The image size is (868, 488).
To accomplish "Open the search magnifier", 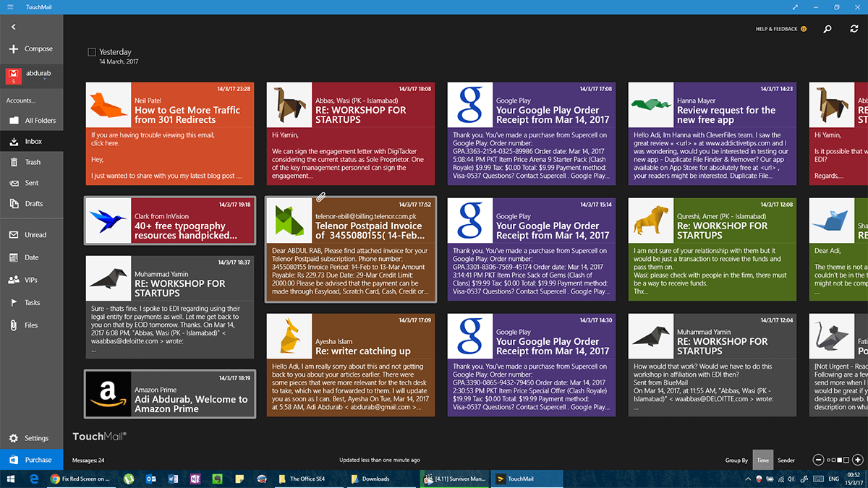I will [x=827, y=29].
